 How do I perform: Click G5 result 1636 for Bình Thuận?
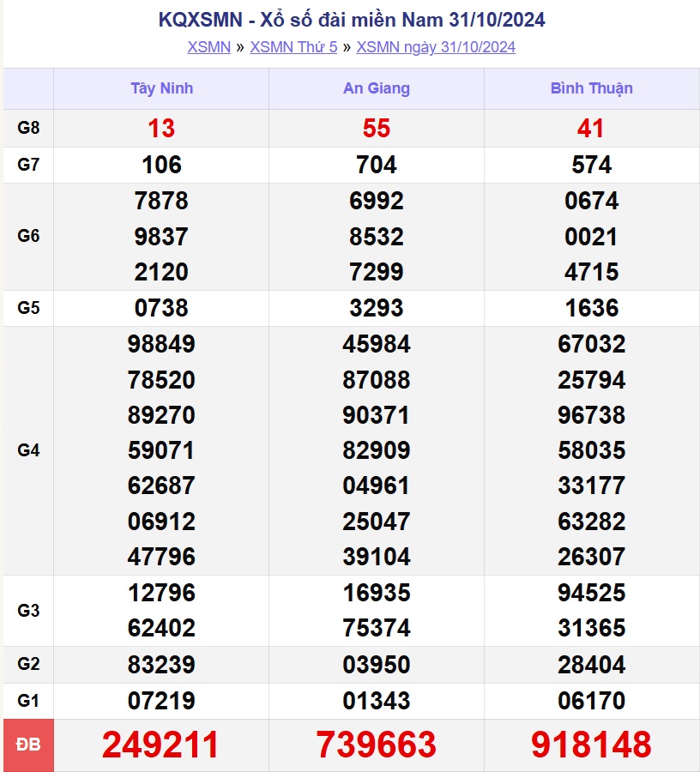tap(591, 308)
